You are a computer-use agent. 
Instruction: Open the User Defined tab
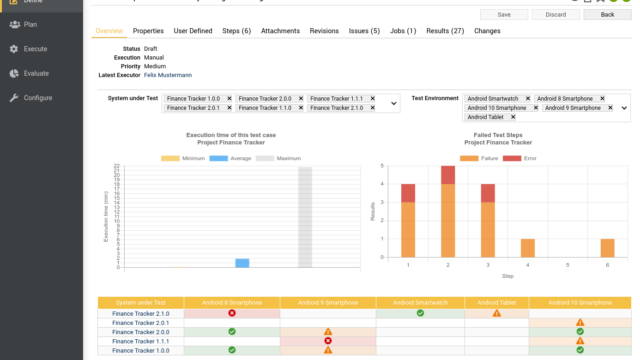(193, 31)
